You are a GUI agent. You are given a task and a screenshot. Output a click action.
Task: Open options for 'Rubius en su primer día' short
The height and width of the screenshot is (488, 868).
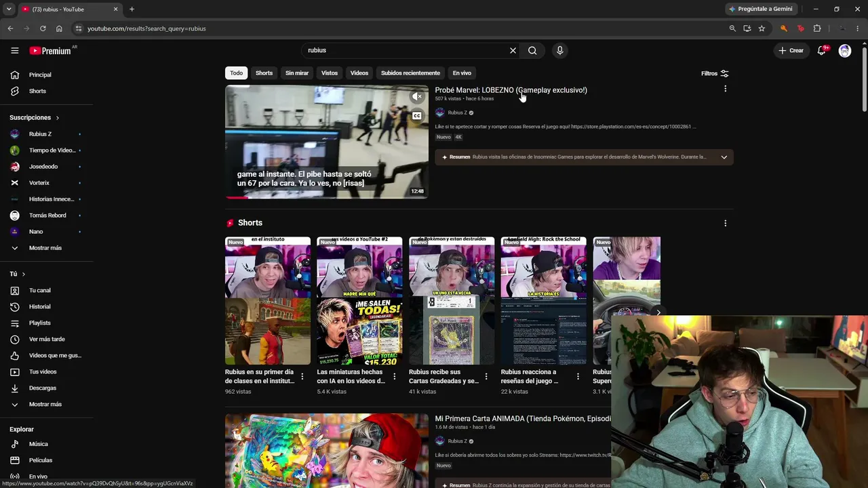coord(302,376)
